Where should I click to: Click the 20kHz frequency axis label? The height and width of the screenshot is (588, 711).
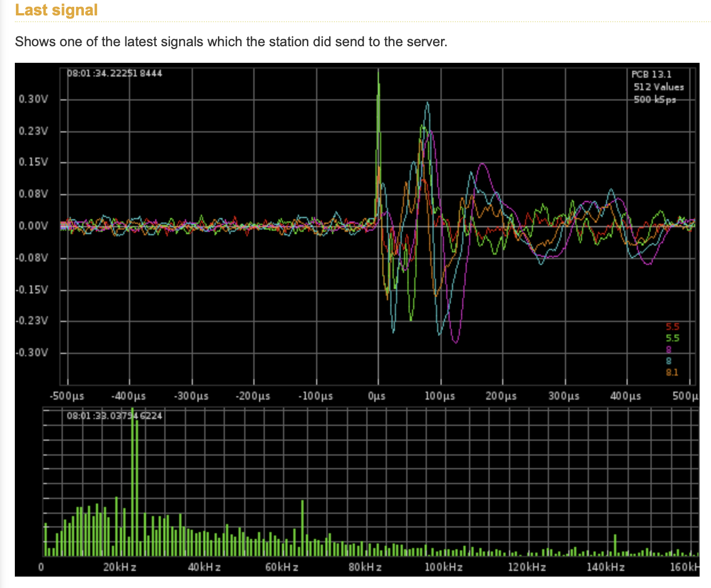[x=119, y=567]
